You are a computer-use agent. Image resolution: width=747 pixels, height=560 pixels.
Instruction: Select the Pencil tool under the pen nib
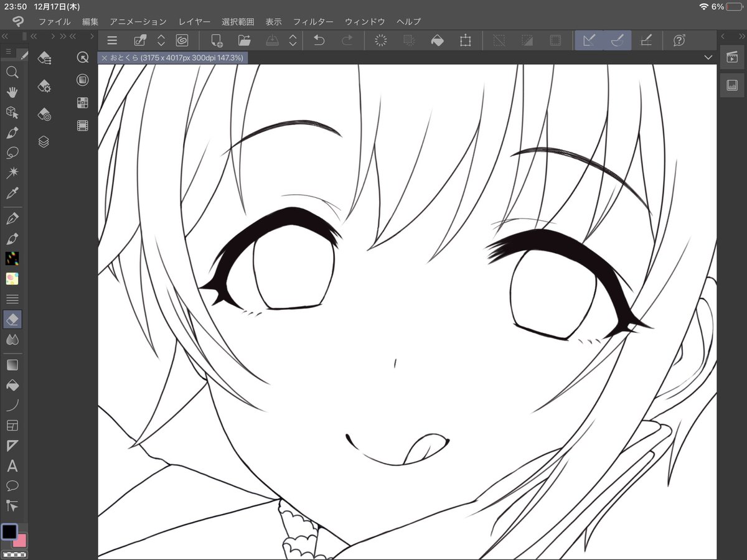12,238
